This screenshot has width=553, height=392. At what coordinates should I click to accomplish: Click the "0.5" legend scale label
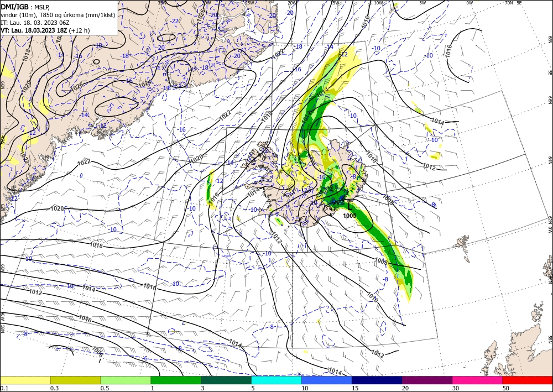(x=105, y=388)
